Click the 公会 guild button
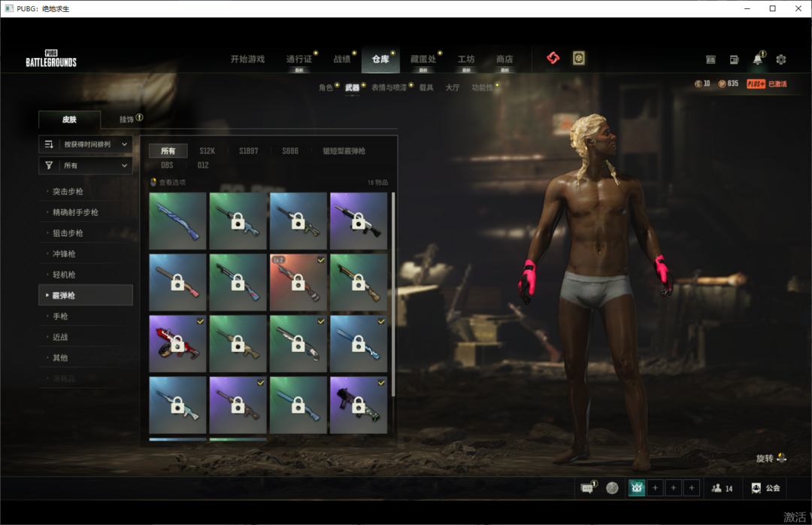 [x=765, y=488]
